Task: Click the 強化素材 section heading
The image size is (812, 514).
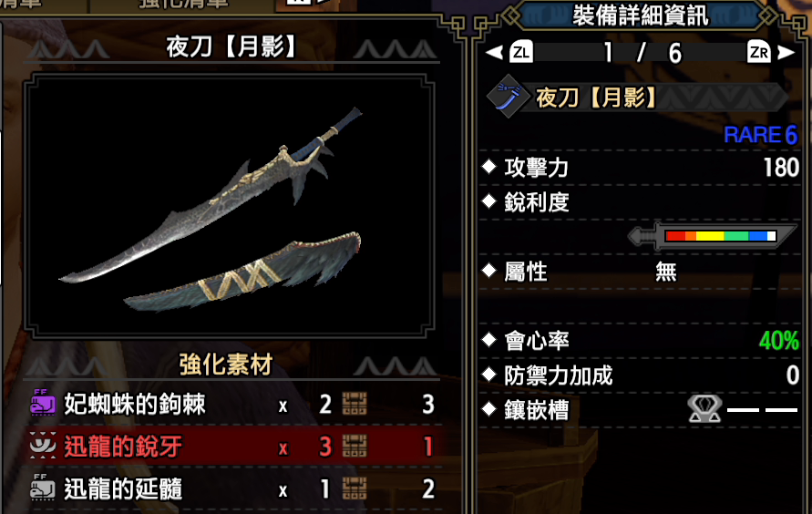Action: click(226, 365)
